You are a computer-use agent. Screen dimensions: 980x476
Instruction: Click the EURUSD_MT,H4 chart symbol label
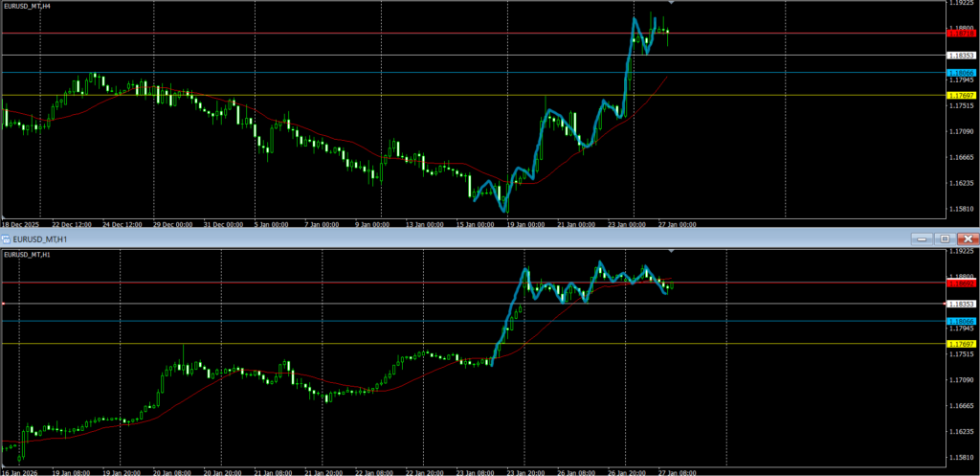[27, 7]
